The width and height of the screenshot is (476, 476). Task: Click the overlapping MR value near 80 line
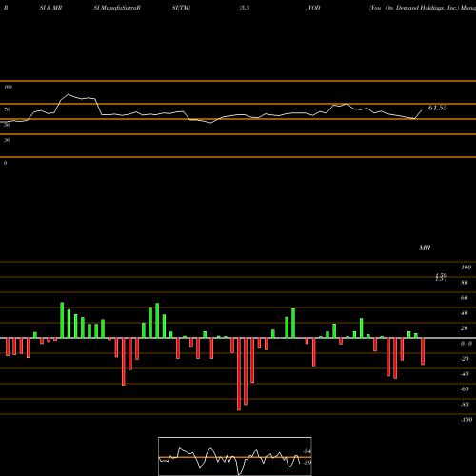pos(441,277)
